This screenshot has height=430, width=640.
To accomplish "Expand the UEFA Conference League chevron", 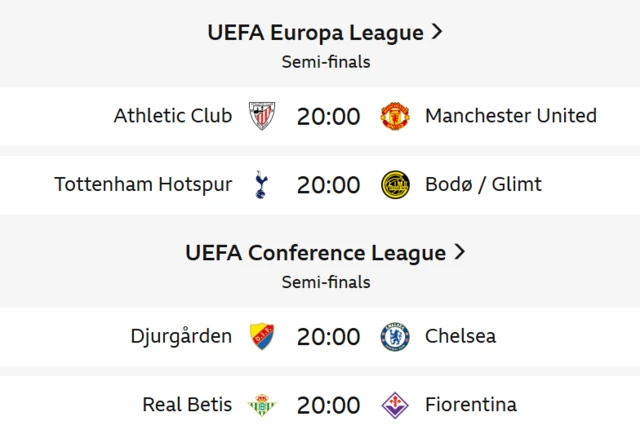I will [x=460, y=252].
